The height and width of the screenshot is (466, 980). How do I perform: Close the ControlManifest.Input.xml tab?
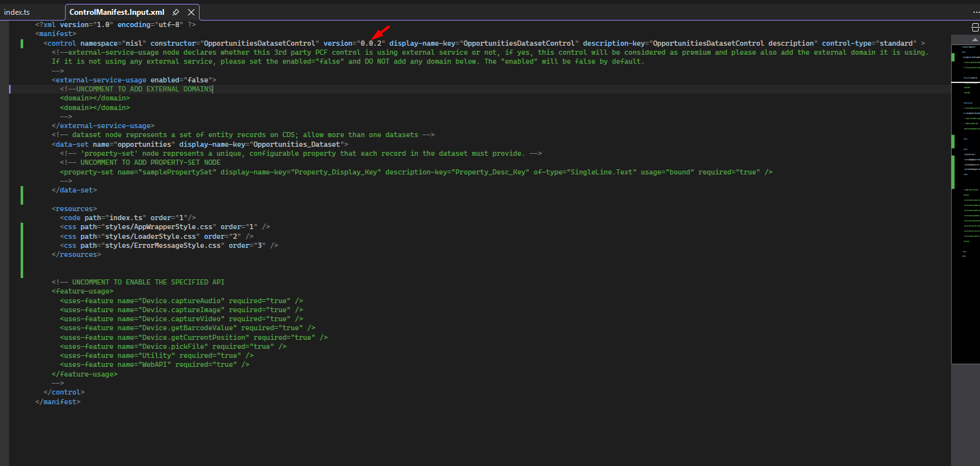[x=191, y=12]
